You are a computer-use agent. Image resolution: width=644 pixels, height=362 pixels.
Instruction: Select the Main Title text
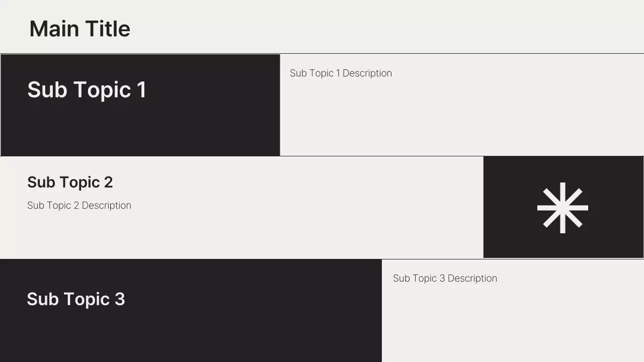point(79,29)
